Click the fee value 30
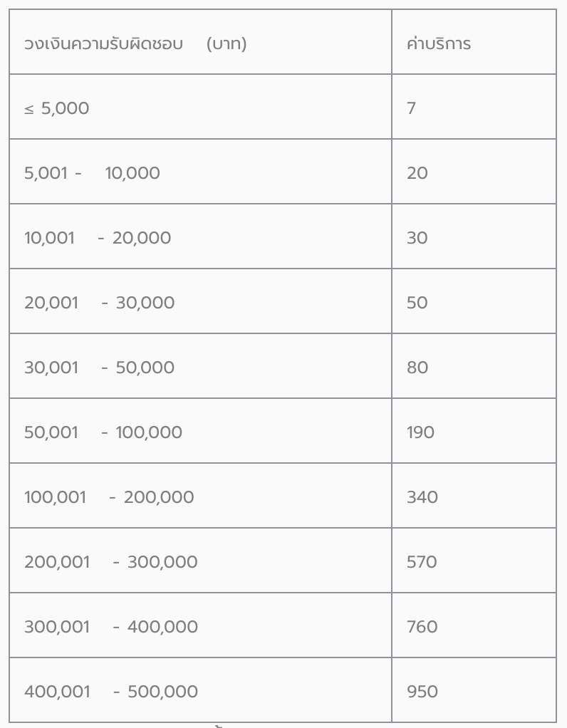This screenshot has width=567, height=728. (x=417, y=238)
